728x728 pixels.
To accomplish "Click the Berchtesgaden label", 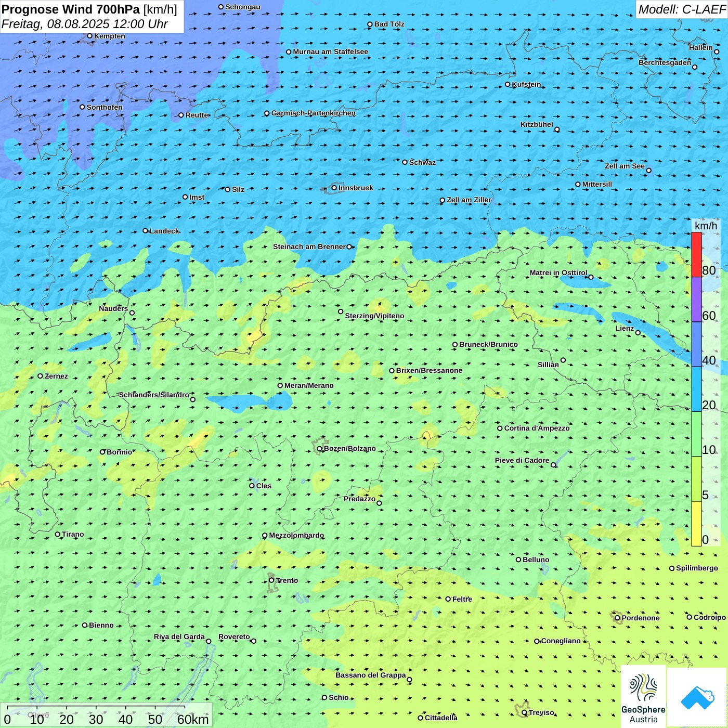I will [x=665, y=62].
